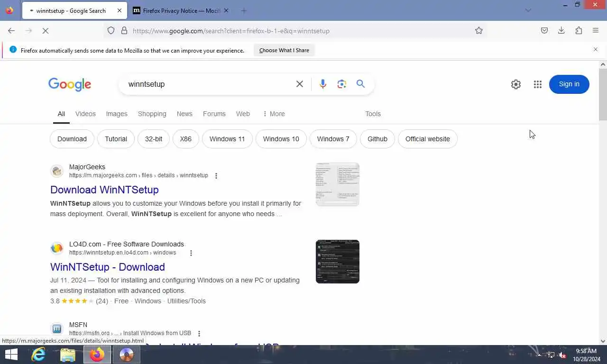The width and height of the screenshot is (607, 364).
Task: Open the tracking protection shield icon
Action: point(111,31)
